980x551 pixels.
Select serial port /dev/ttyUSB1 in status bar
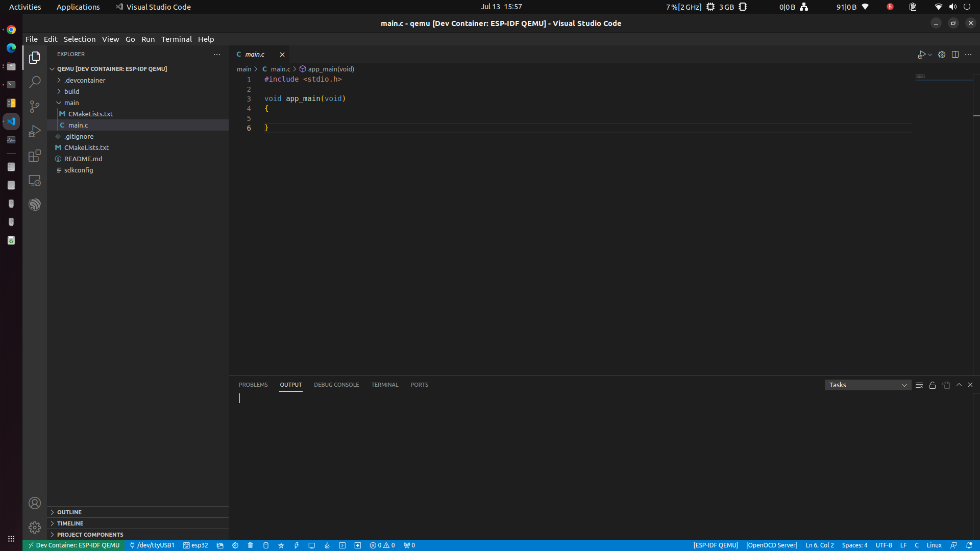(x=152, y=545)
